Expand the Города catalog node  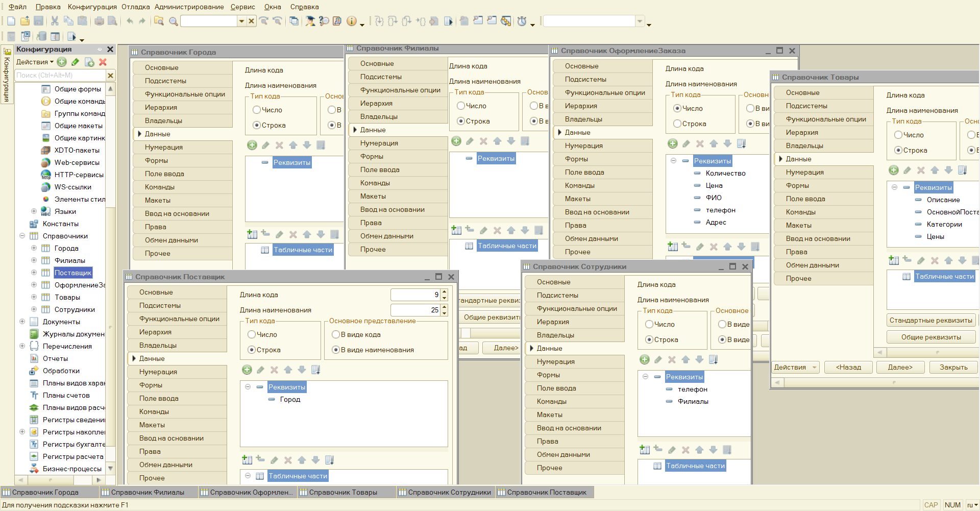(x=34, y=248)
